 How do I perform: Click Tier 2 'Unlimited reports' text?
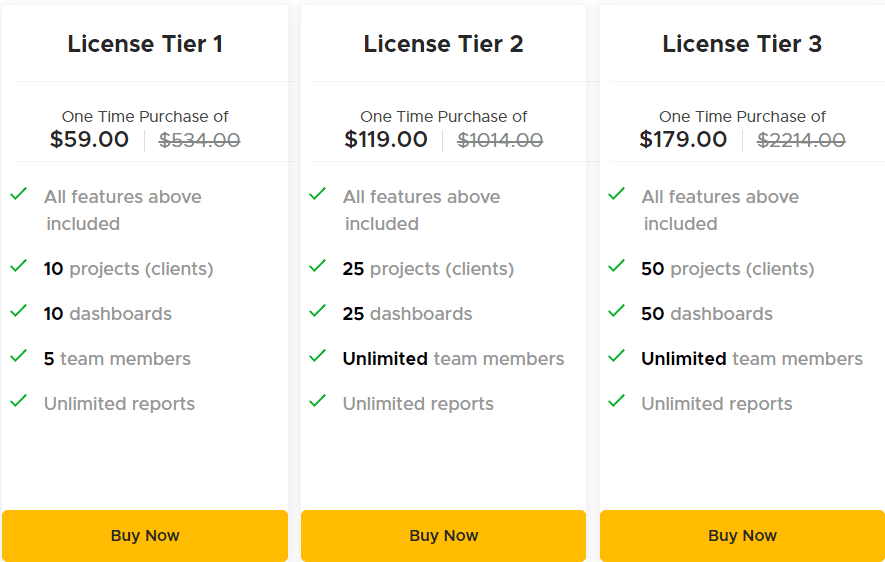point(418,404)
